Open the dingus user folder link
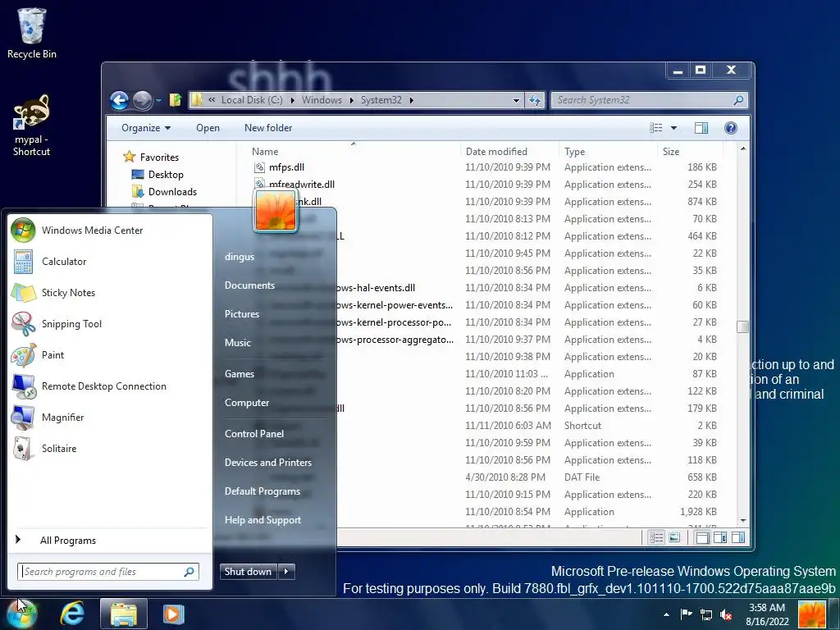Screen dimensions: 840x630 point(240,257)
